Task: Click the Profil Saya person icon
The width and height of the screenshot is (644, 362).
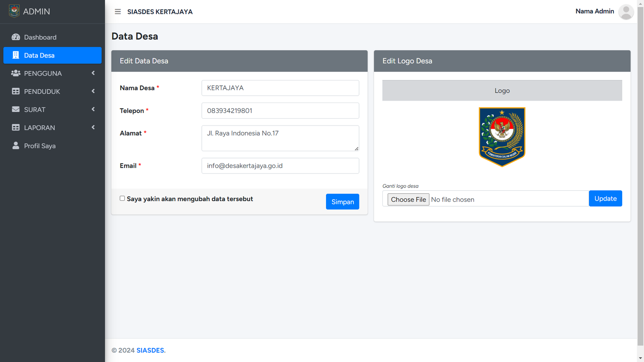Action: tap(16, 146)
